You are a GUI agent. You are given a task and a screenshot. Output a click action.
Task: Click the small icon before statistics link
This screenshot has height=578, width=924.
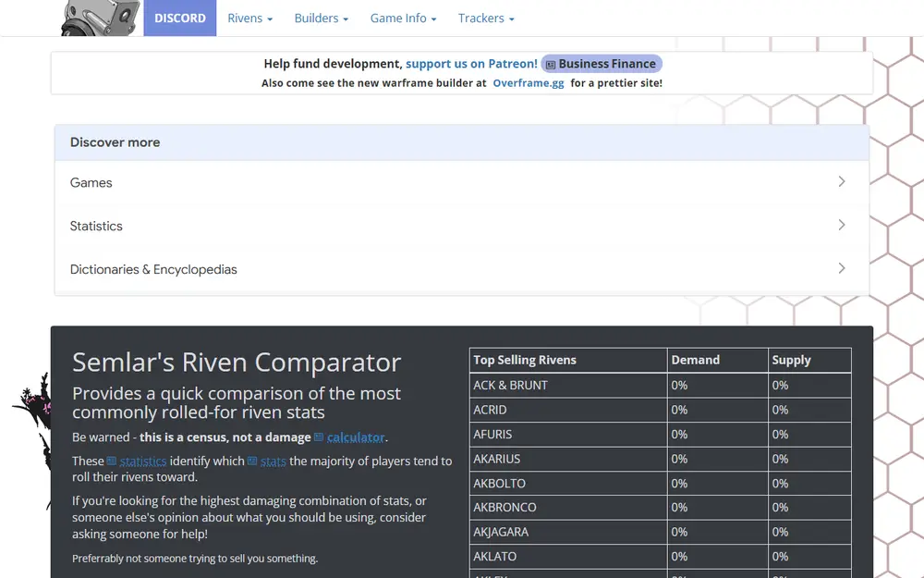coord(112,461)
